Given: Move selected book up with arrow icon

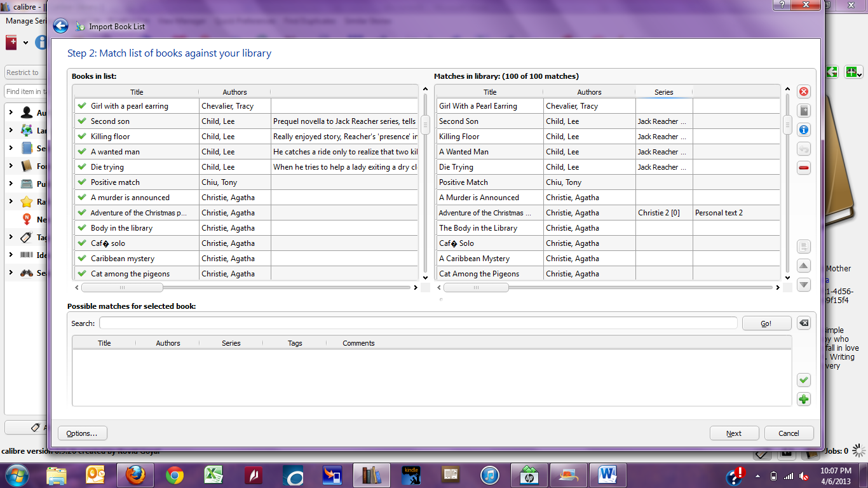Looking at the screenshot, I should [804, 266].
